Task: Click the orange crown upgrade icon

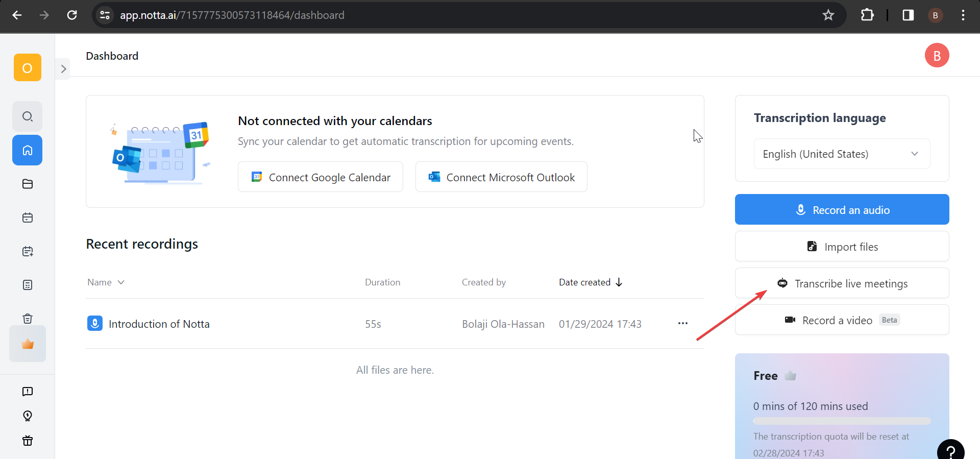Action: 28,344
